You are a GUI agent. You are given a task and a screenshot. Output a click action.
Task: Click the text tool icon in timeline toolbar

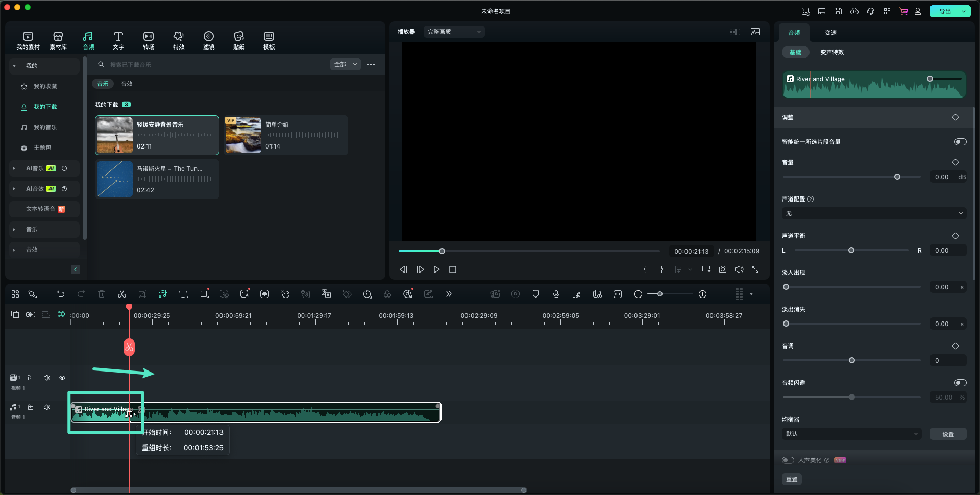pos(183,294)
